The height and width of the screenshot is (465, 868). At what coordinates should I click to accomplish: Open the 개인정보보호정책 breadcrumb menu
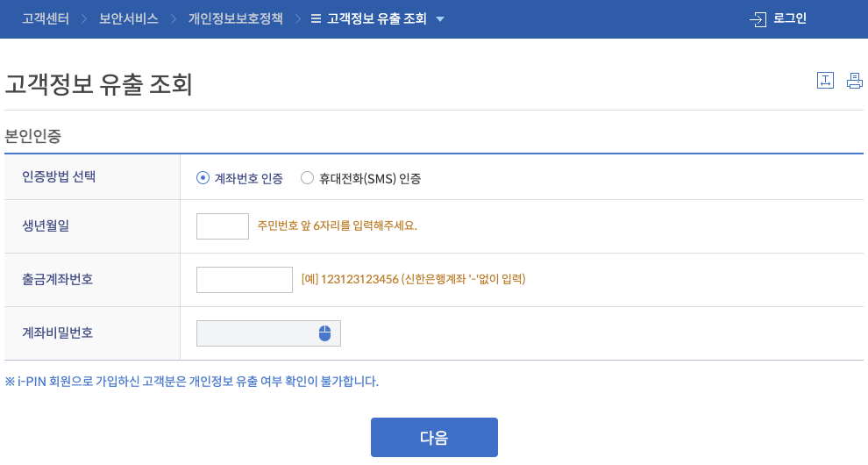(x=235, y=18)
